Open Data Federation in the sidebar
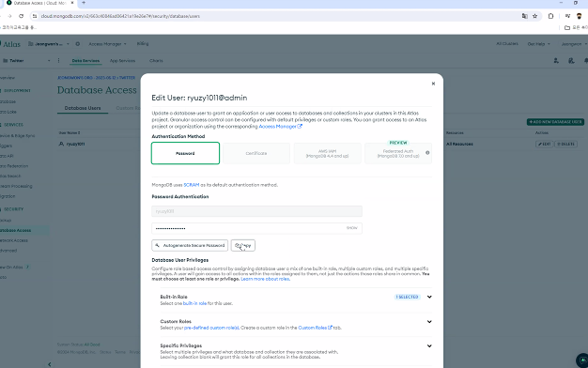This screenshot has width=588, height=368. tap(14, 166)
